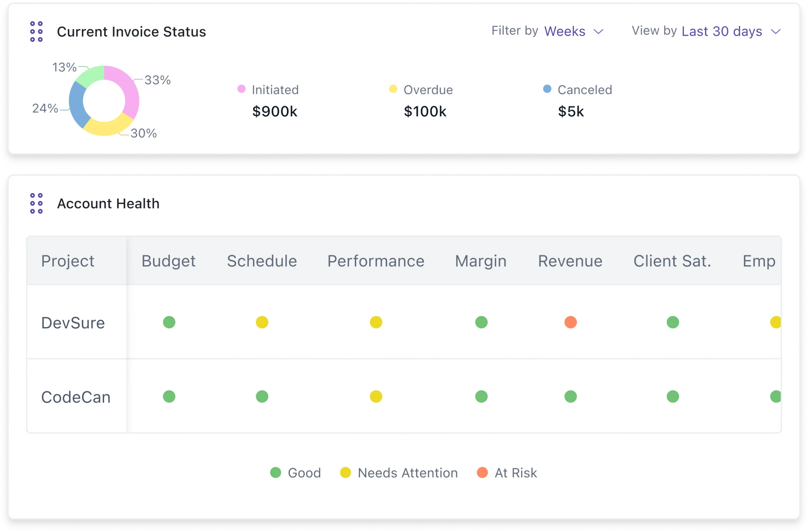The width and height of the screenshot is (808, 532).
Task: Open the View by Last 30 days dropdown
Action: [722, 31]
